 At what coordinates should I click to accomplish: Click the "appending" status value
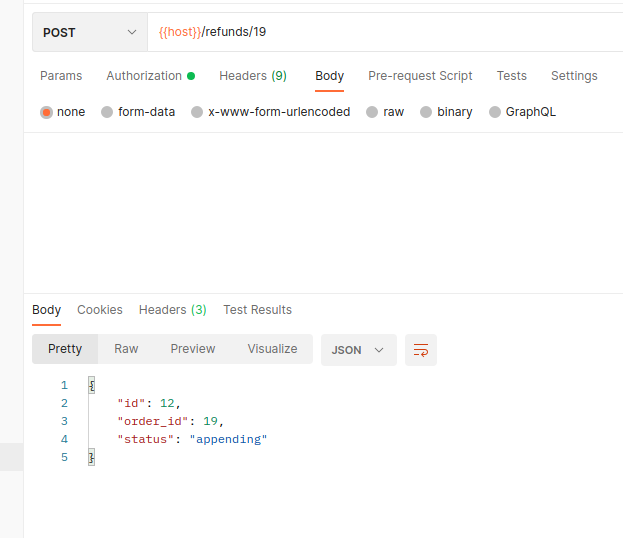(228, 439)
